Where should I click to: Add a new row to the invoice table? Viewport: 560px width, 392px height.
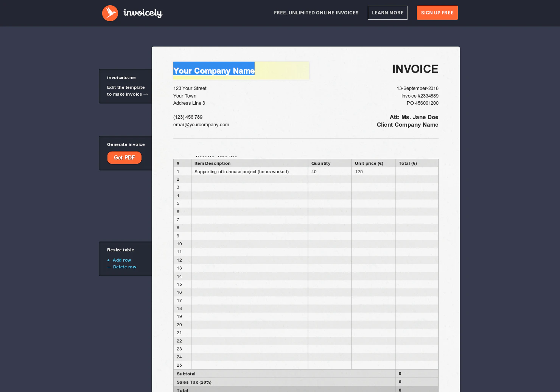click(x=122, y=260)
